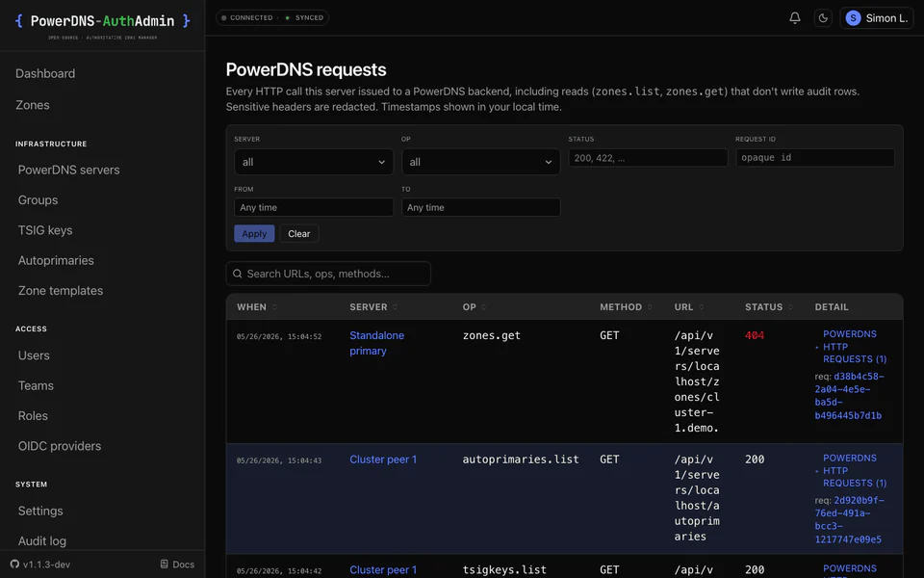Sort by the URL column
The image size is (924, 578).
point(689,307)
